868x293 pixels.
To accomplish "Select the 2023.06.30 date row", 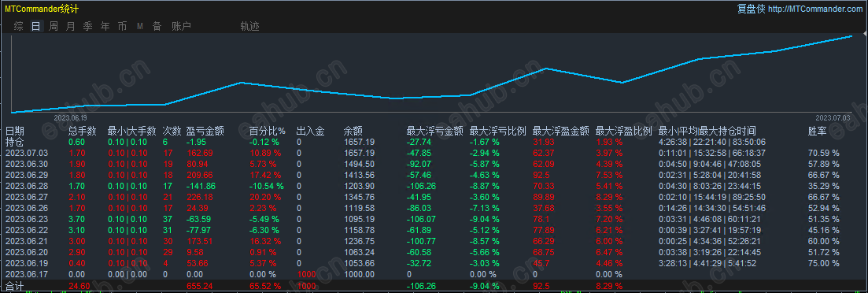I will click(x=27, y=164).
